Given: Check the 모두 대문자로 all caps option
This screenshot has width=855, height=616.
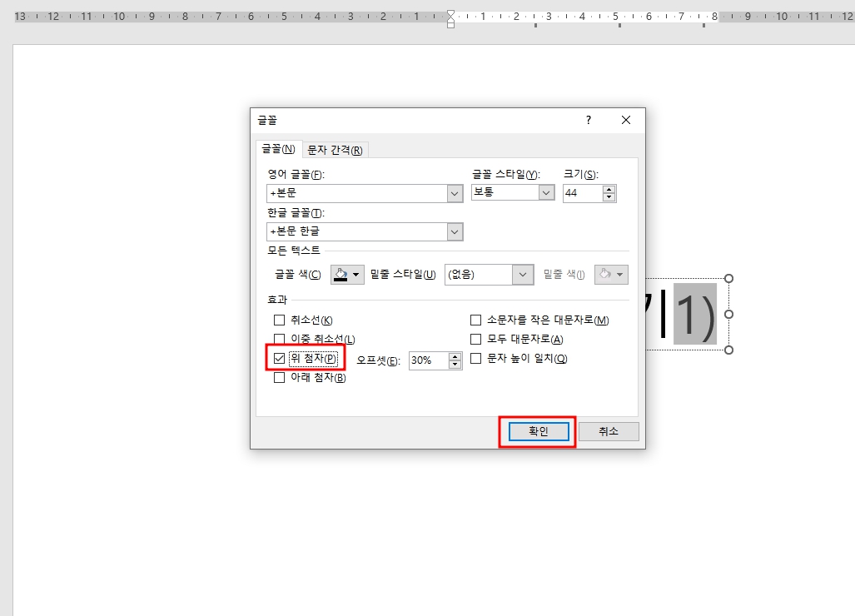Looking at the screenshot, I should click(x=475, y=339).
